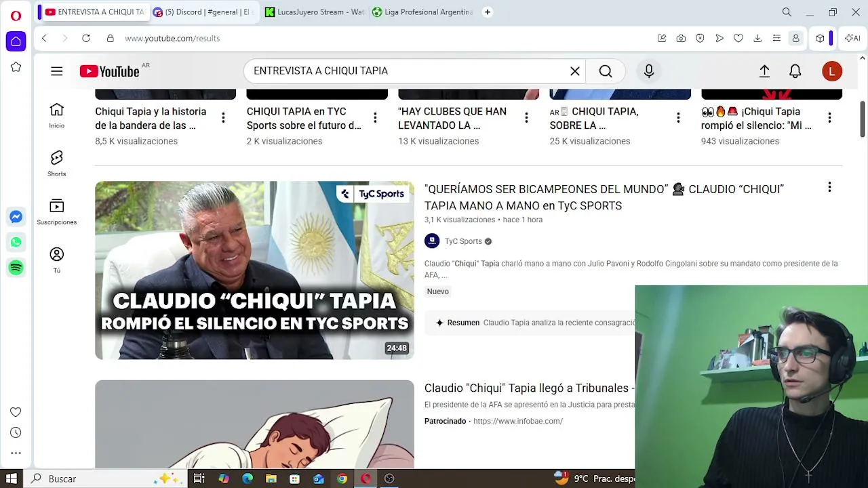Viewport: 868px width, 488px height.
Task: Open the Opera AI button
Action: (852, 39)
